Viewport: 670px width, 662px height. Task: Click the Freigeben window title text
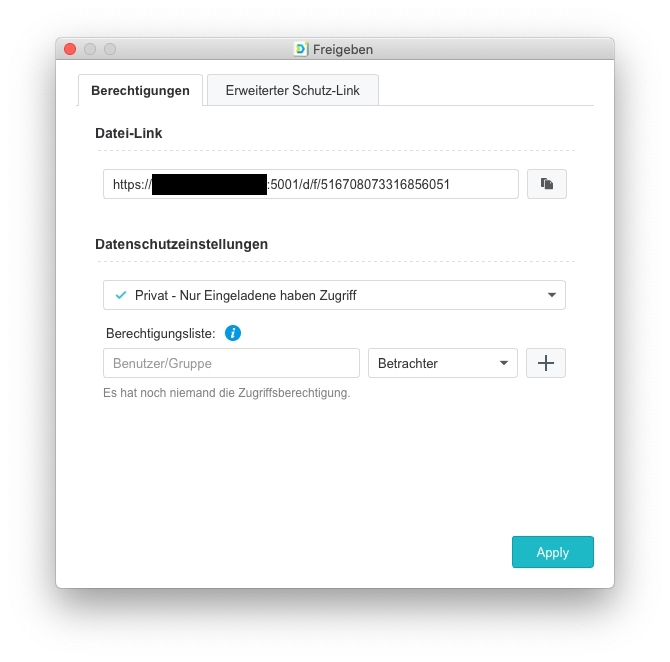(x=343, y=50)
